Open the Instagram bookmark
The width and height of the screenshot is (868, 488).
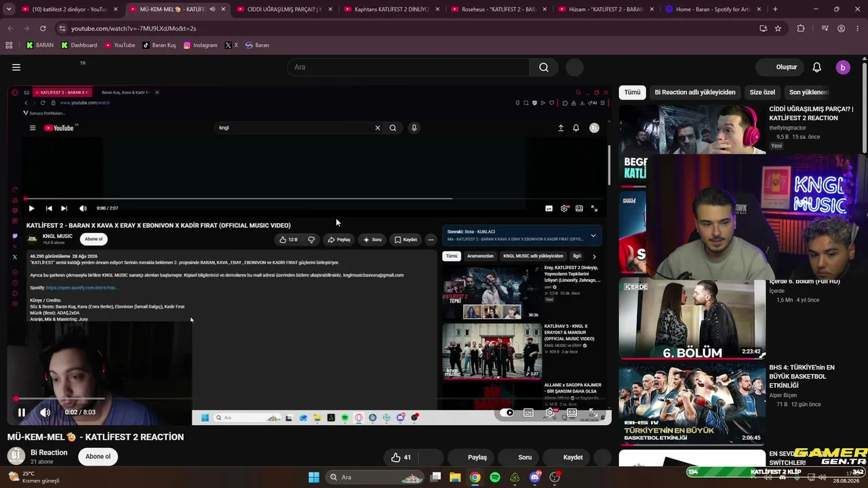[200, 45]
